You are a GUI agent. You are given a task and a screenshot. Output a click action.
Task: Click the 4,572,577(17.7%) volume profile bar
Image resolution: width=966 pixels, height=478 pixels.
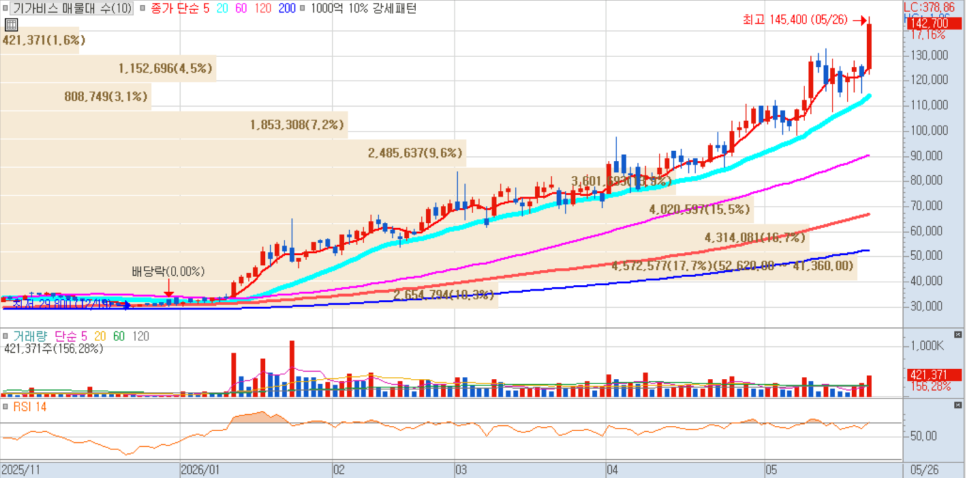(428, 265)
